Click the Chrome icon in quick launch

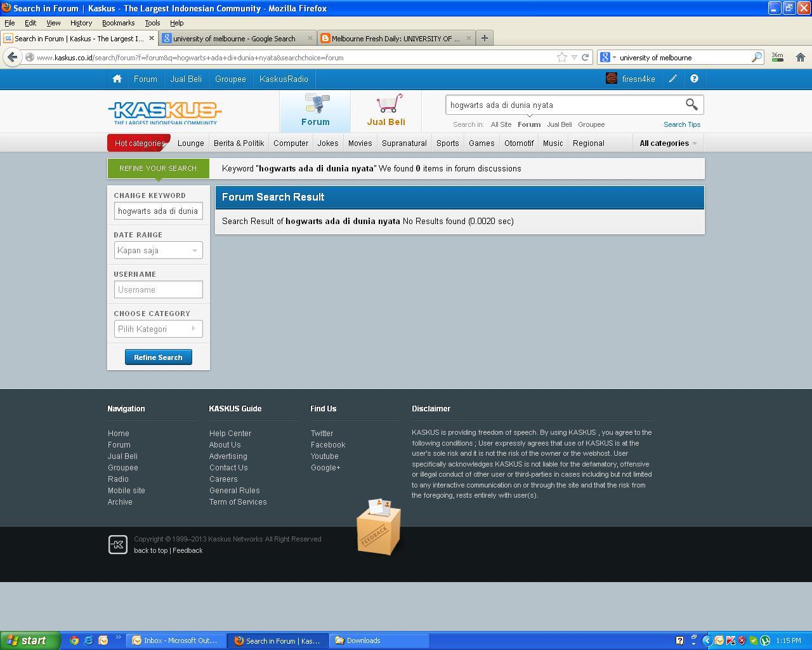pos(74,640)
